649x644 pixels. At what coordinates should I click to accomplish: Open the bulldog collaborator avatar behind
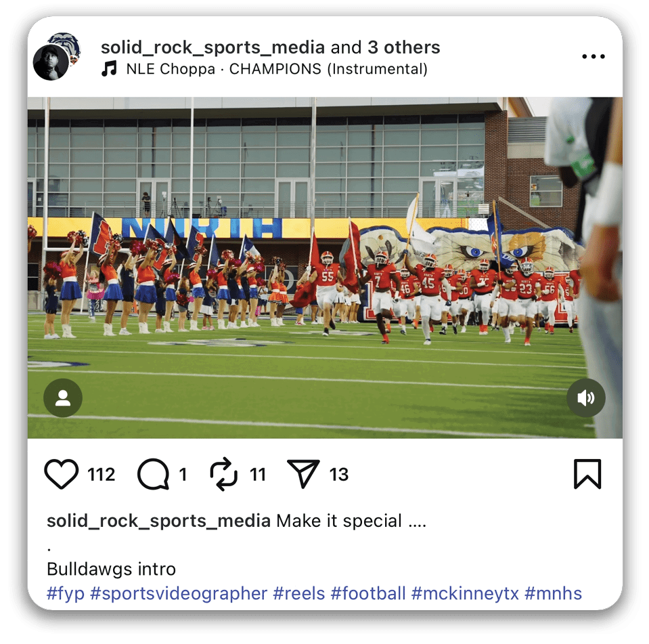pos(68,45)
